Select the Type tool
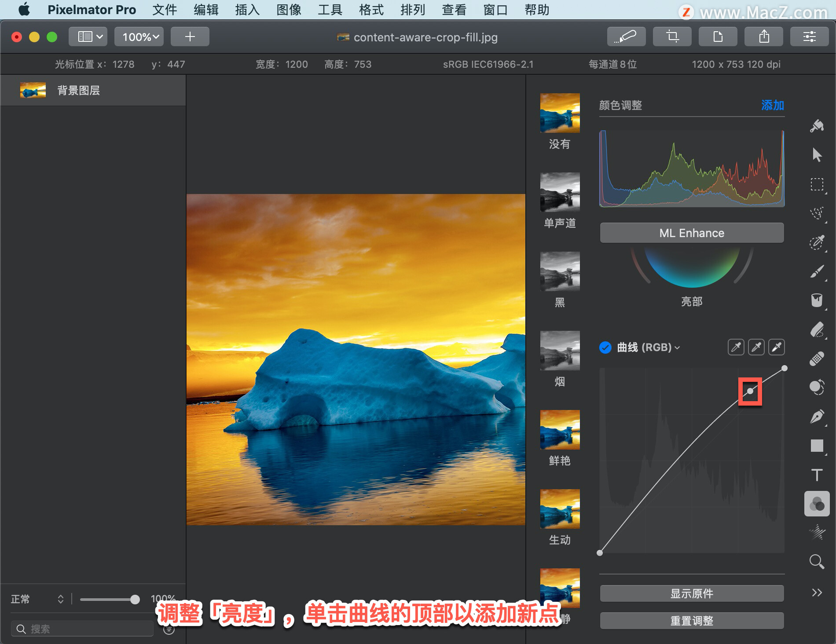The height and width of the screenshot is (644, 836). [x=816, y=475]
